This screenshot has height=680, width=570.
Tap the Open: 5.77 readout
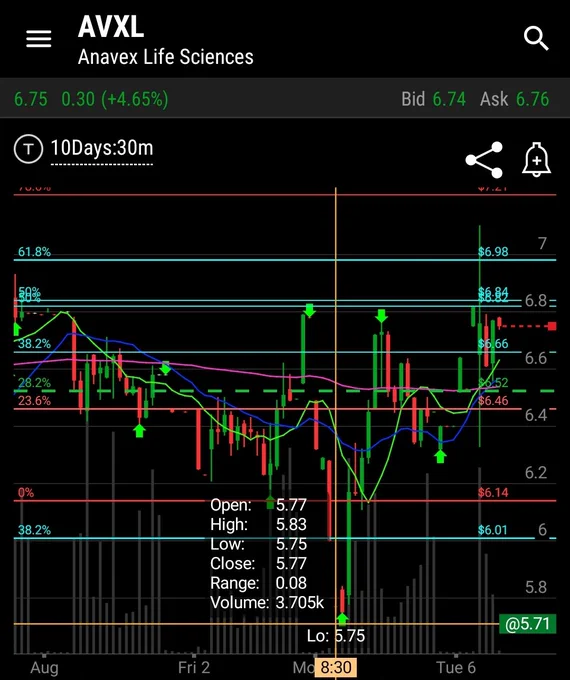[x=259, y=505]
